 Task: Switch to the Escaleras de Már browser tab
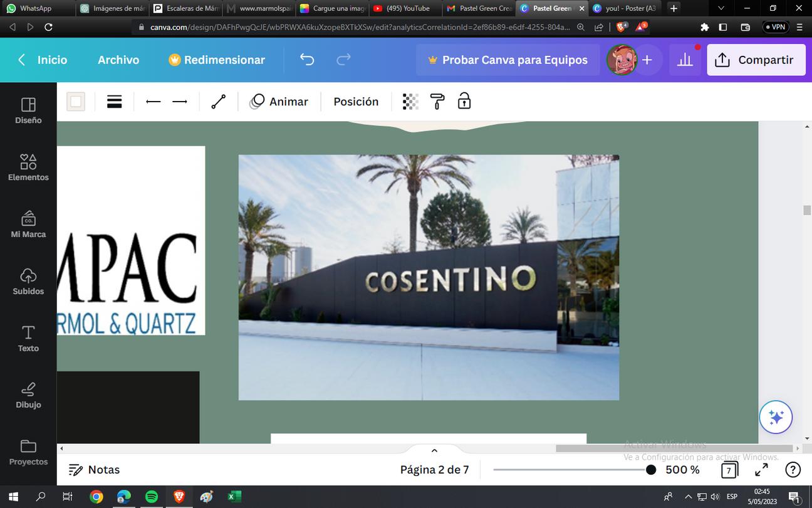(x=186, y=8)
